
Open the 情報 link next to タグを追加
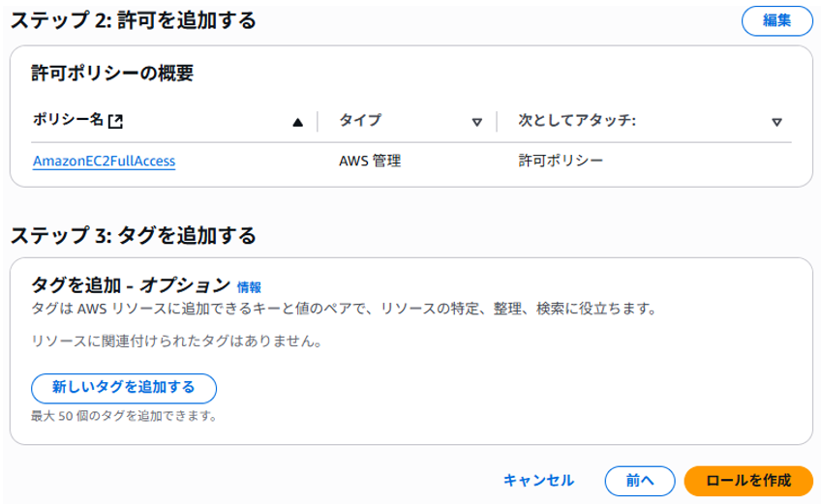249,287
